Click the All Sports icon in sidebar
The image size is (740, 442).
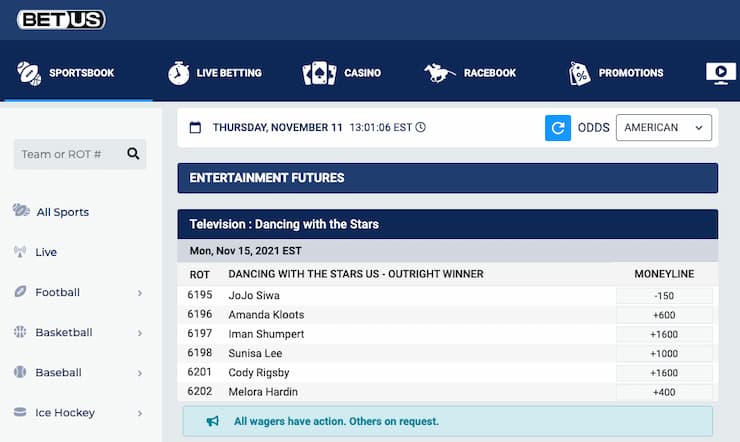pos(21,210)
